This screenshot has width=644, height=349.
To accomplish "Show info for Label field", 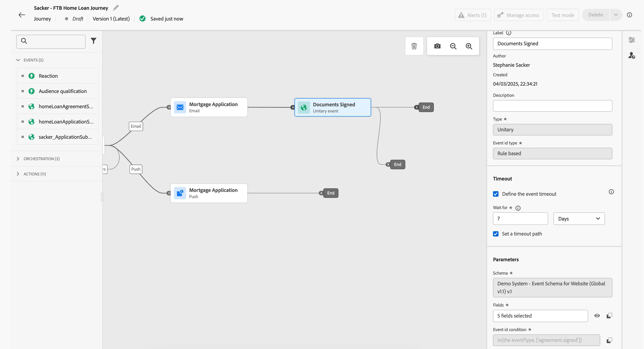I will 508,33.
